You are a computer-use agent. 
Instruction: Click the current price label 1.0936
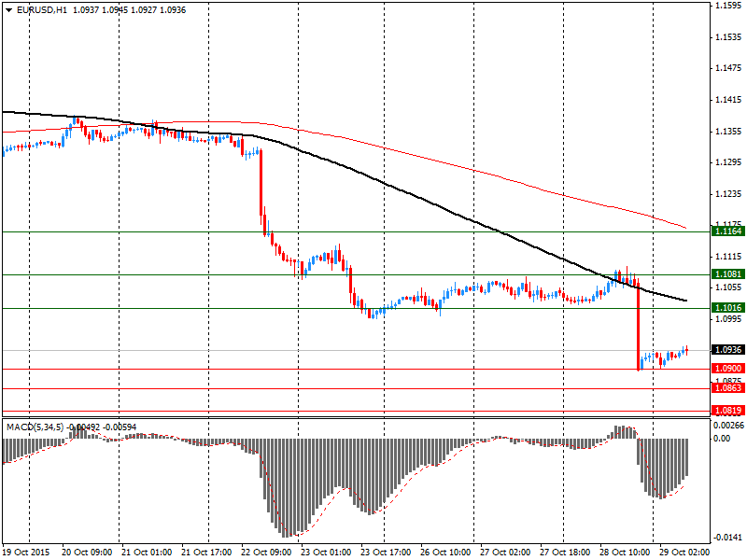point(728,349)
